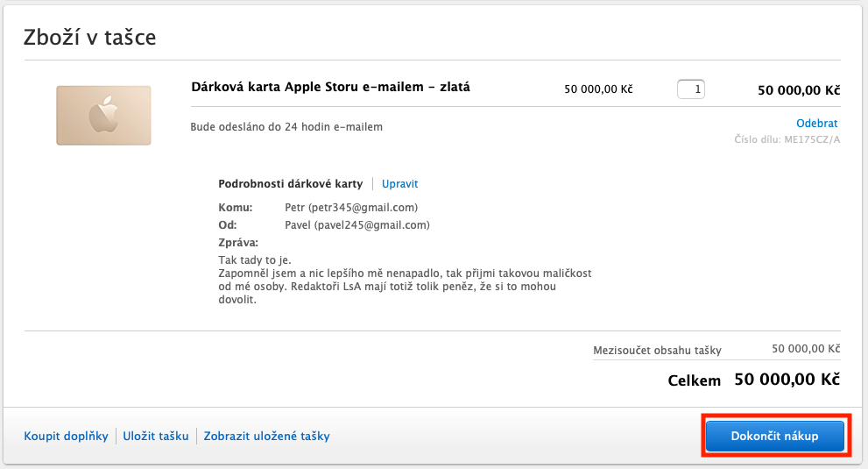Viewport: 868px width, 469px height.
Task: Select the recipient text petr345@gmail.com
Action: point(363,208)
